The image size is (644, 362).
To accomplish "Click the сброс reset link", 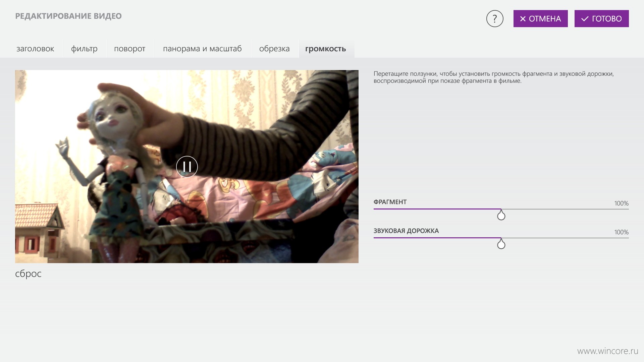I will (x=28, y=274).
